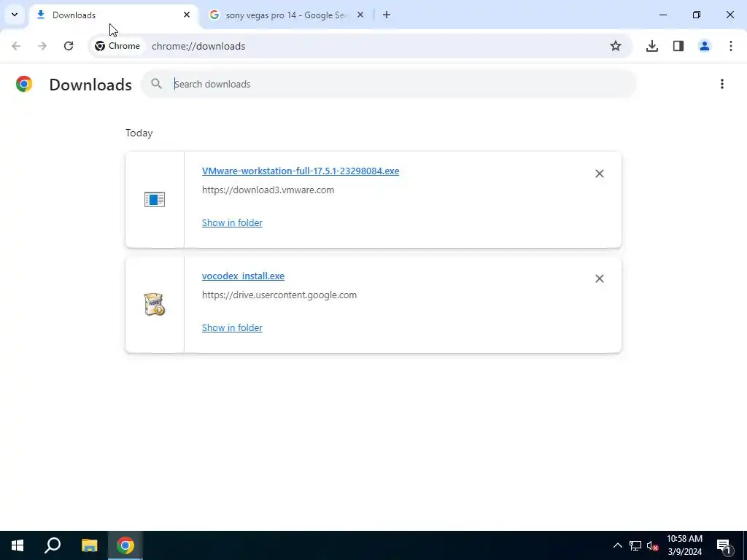The width and height of the screenshot is (747, 560).
Task: Open VMware-workstation-full-17.5.1-23298084.exe link
Action: pos(301,171)
